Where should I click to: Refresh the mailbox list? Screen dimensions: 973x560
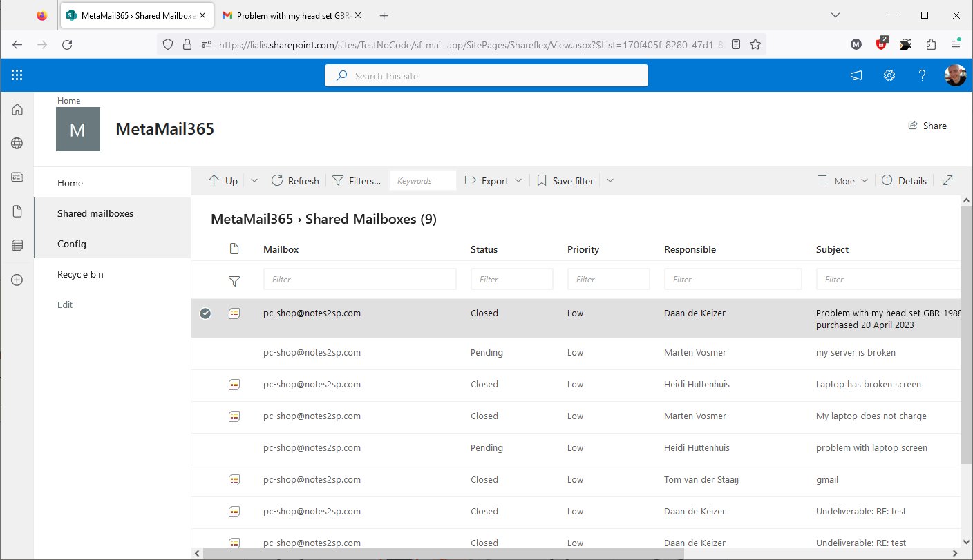[x=295, y=181]
